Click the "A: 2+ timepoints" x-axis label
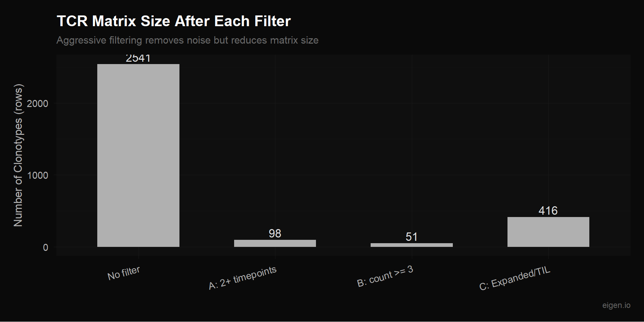 [x=242, y=277]
